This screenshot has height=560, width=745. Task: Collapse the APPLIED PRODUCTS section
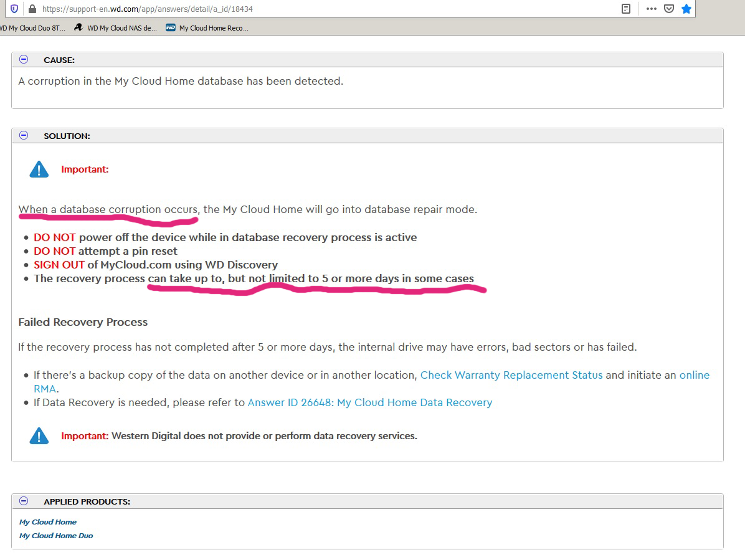(24, 501)
